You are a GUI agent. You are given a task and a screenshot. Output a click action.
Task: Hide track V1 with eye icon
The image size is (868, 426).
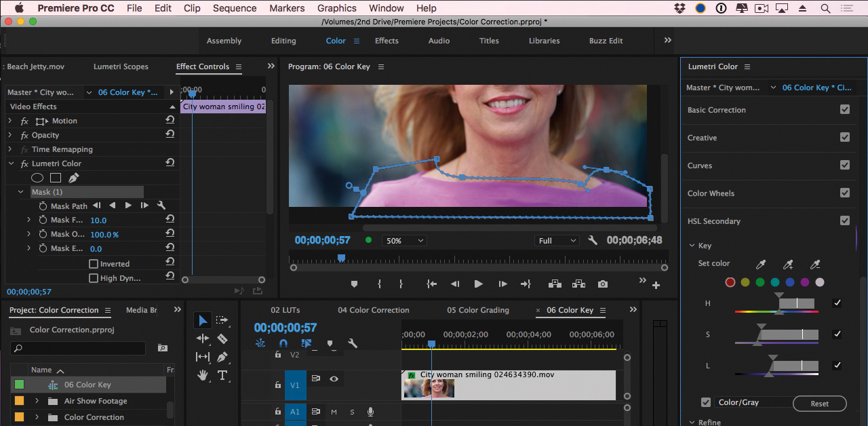tap(334, 379)
